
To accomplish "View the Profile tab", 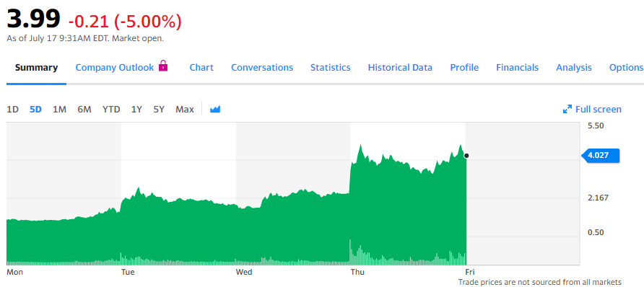I will pos(464,68).
